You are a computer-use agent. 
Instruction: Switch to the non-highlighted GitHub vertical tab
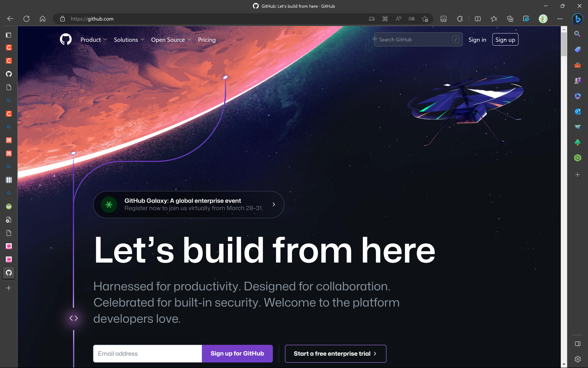tap(9, 74)
